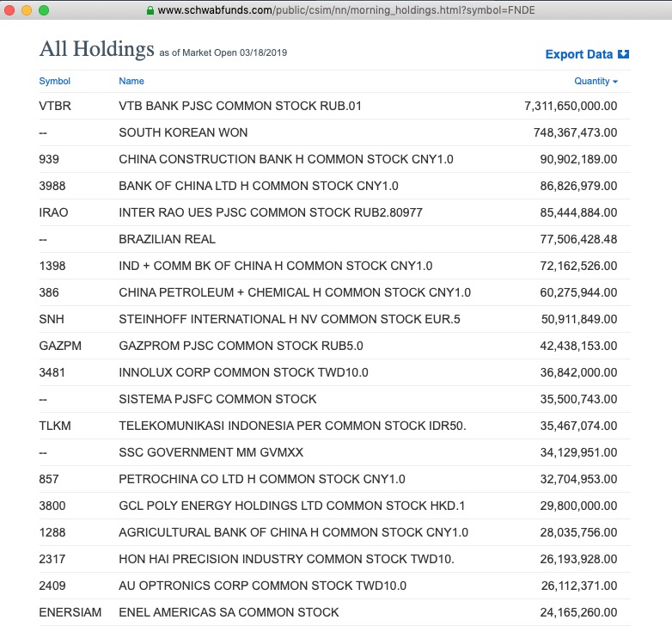Click the All Holdings heading
This screenshot has height=626, width=672.
click(x=97, y=49)
